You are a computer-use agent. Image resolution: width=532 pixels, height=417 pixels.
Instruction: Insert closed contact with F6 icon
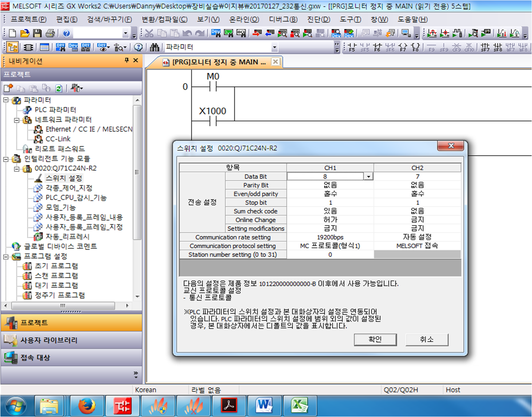pyautogui.click(x=377, y=47)
